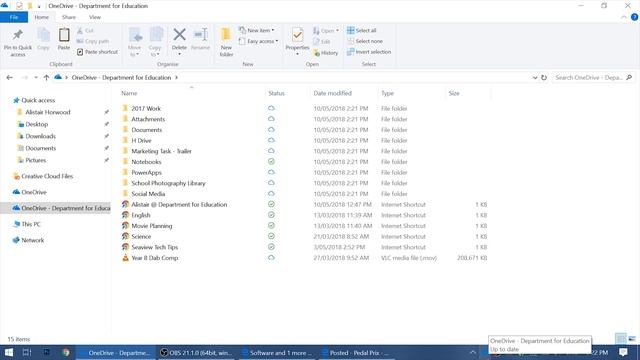640x360 pixels.
Task: Click Copy to icon in Organise group
Action: click(156, 35)
